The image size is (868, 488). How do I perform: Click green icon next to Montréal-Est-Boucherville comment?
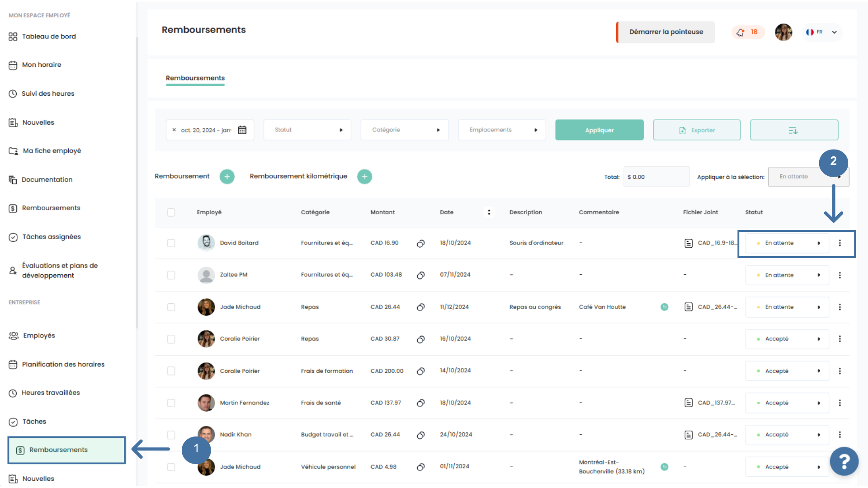tap(664, 467)
